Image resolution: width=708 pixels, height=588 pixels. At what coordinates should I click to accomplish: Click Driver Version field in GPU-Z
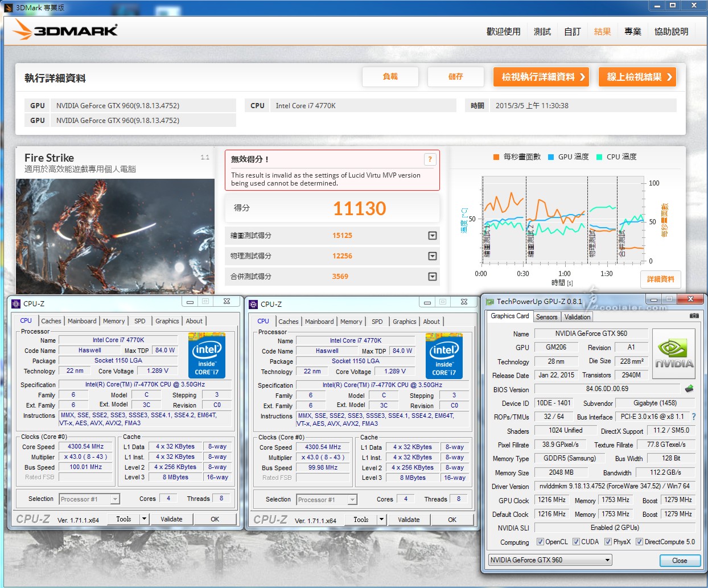(x=615, y=486)
